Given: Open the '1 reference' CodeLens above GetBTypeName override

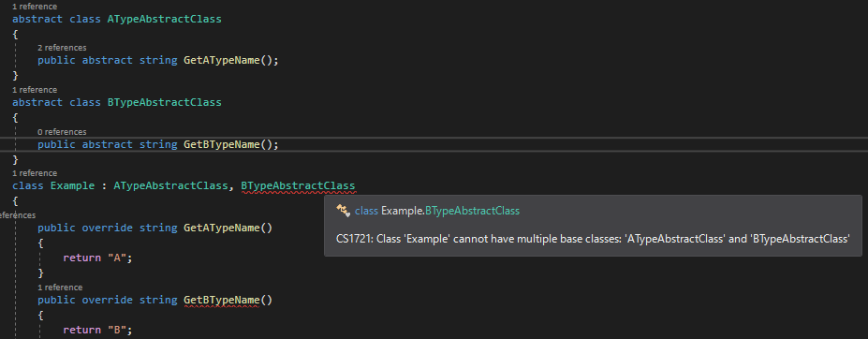Looking at the screenshot, I should pos(60,287).
